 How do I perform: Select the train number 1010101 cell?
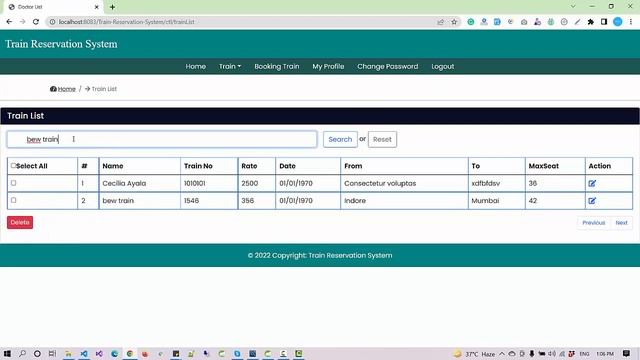coord(209,184)
